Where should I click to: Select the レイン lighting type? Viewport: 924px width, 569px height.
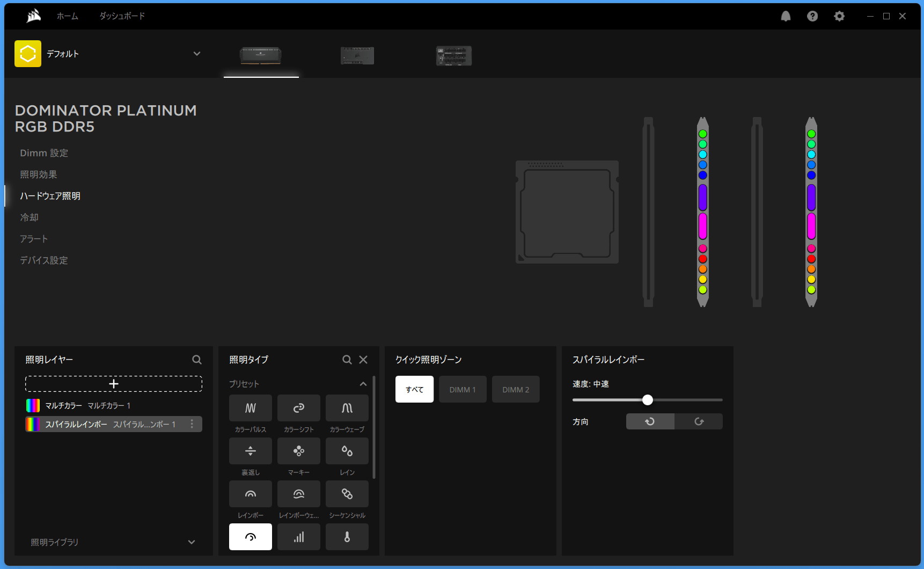coord(347,451)
